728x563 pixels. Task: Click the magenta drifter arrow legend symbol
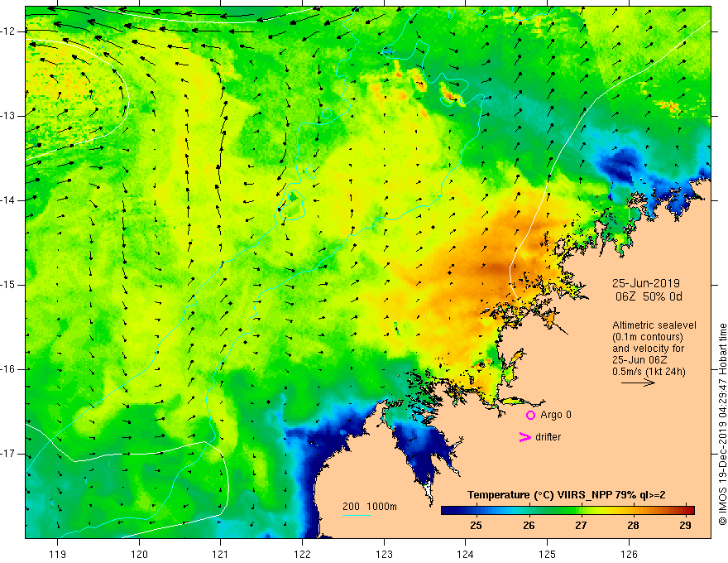coord(524,437)
